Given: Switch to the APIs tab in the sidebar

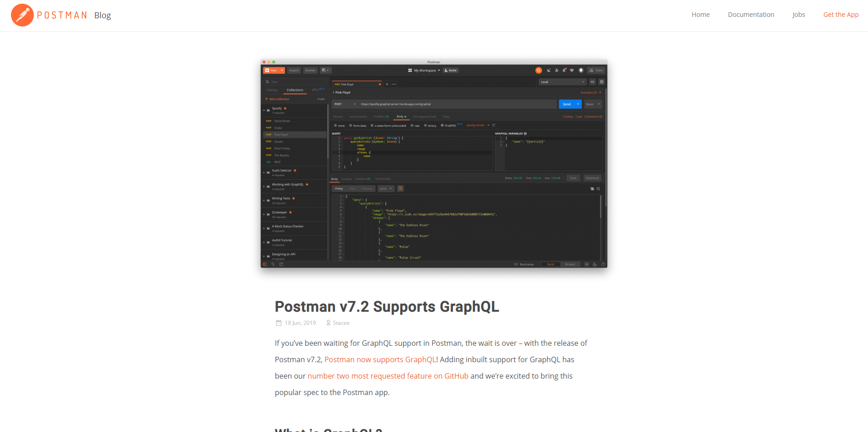Looking at the screenshot, I should click(x=317, y=90).
